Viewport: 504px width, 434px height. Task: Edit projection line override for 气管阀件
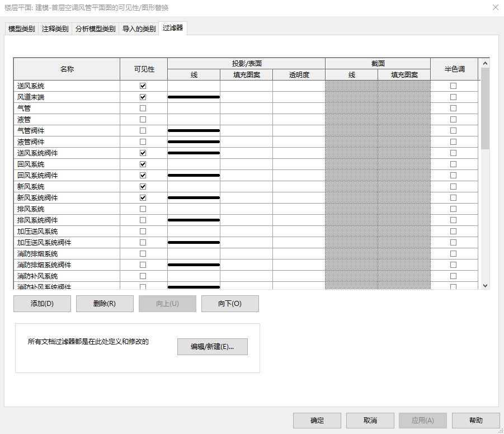pos(194,130)
